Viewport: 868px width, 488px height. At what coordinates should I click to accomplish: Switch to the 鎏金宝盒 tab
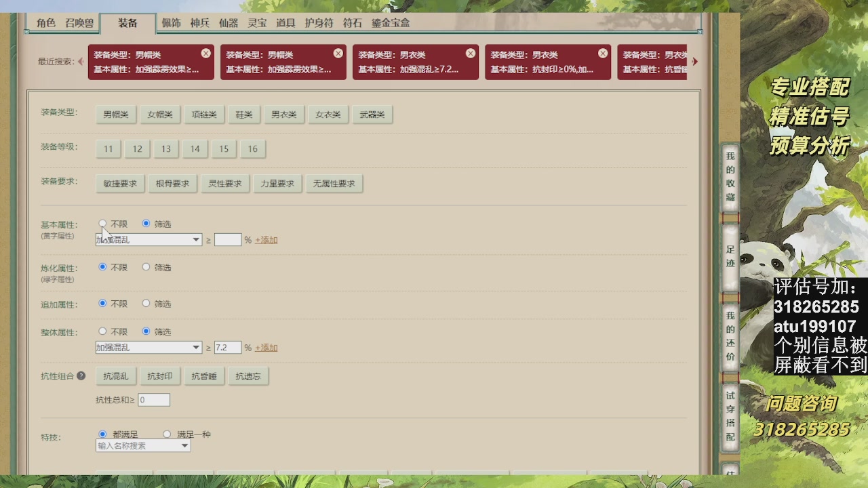point(391,23)
